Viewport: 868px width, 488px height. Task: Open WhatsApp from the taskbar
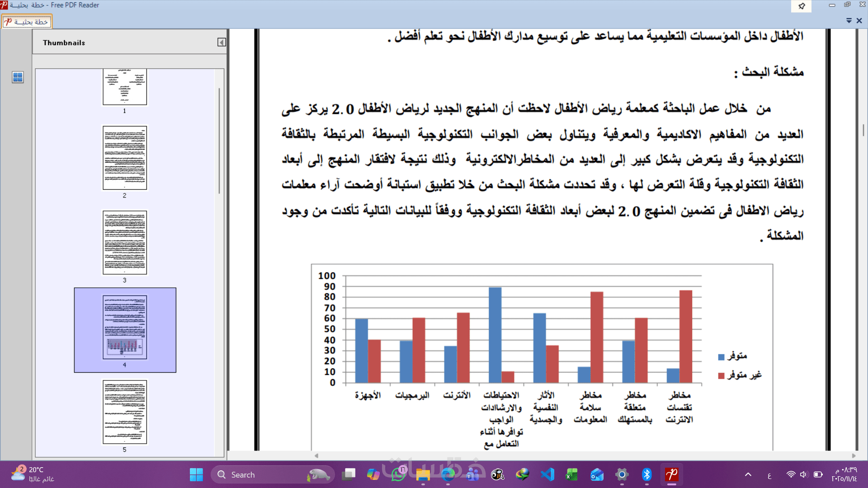pos(398,475)
